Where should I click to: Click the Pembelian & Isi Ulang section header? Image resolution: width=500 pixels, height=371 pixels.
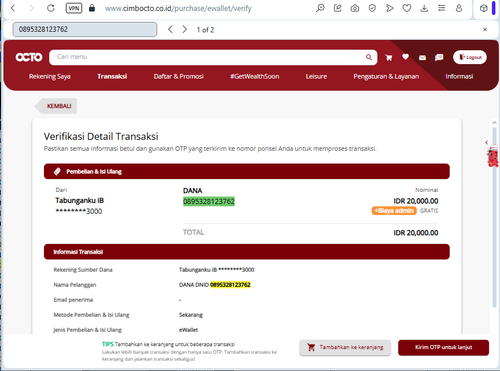247,171
